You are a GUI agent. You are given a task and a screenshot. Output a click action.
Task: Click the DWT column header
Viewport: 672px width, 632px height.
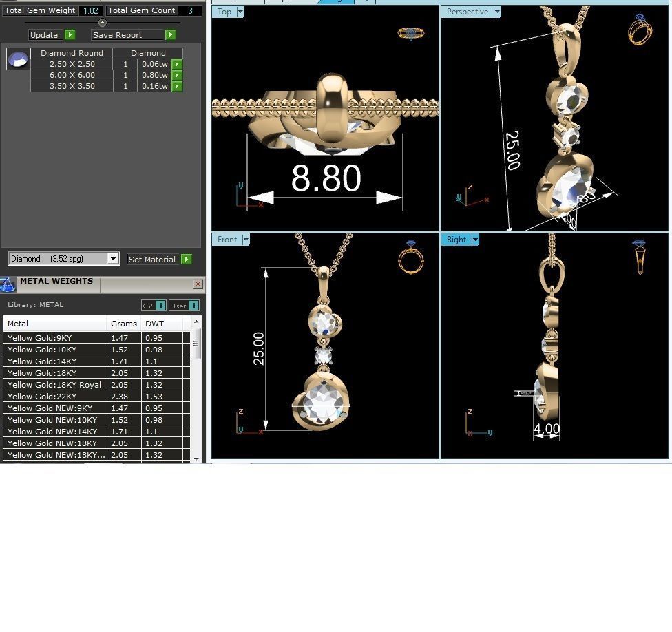[162, 324]
